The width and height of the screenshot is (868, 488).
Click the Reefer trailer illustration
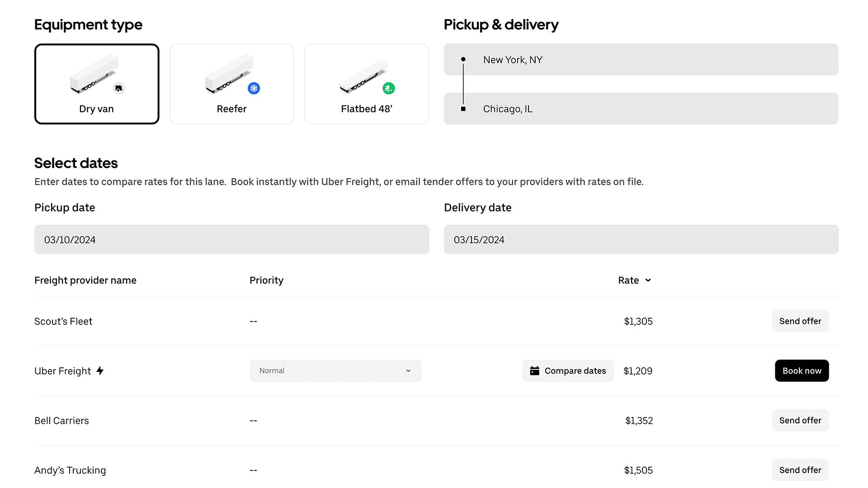point(227,73)
